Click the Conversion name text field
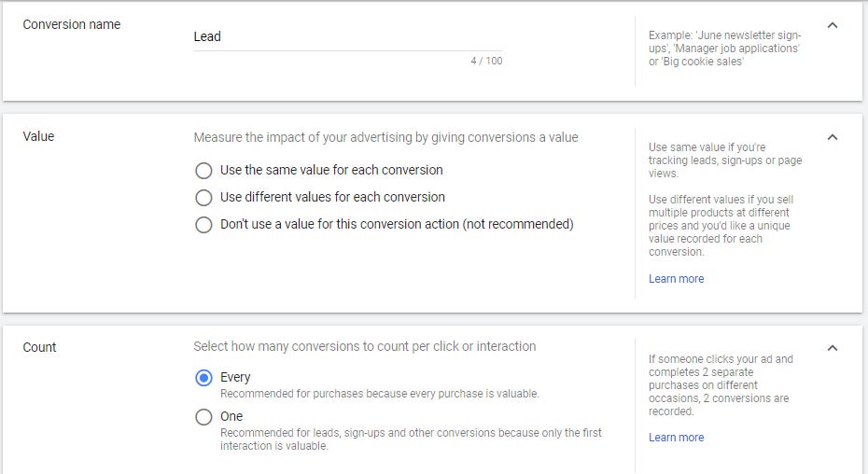This screenshot has height=474, width=868. [x=347, y=37]
